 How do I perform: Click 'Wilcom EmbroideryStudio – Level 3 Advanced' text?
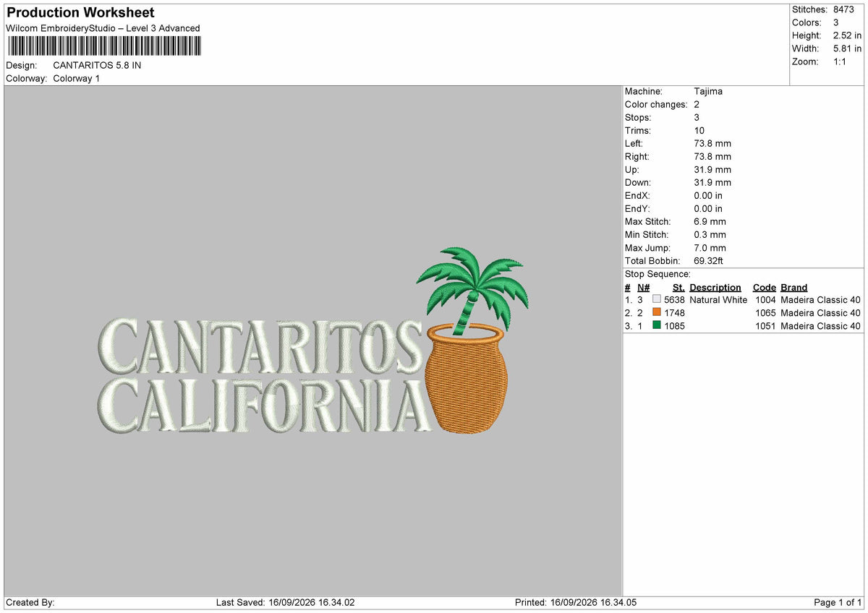point(103,29)
